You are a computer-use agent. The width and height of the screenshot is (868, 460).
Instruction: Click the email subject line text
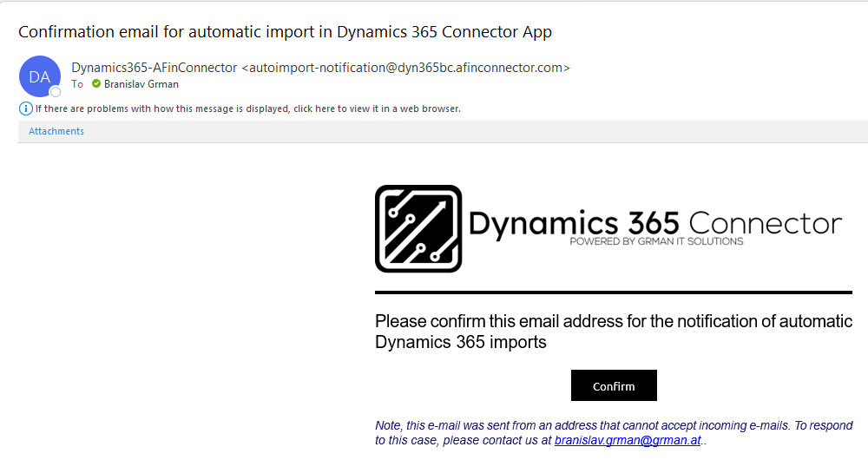coord(285,31)
